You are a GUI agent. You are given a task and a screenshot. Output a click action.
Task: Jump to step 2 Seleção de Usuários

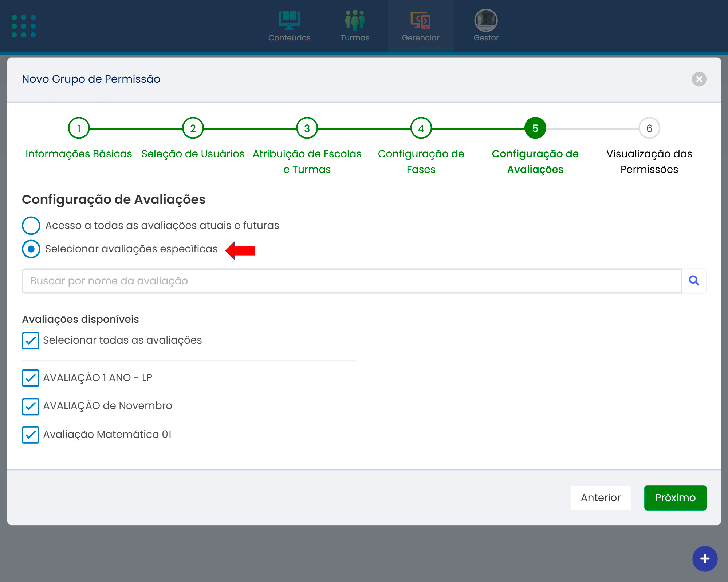(x=193, y=128)
